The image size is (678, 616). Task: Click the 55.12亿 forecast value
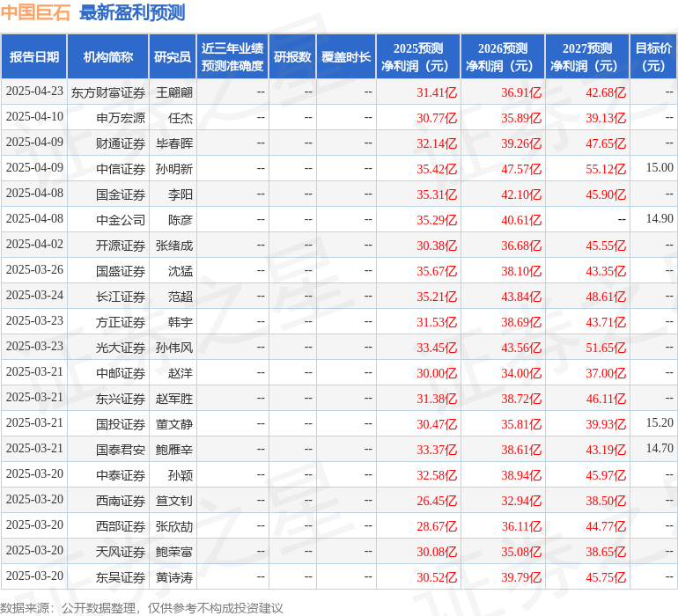tap(606, 169)
